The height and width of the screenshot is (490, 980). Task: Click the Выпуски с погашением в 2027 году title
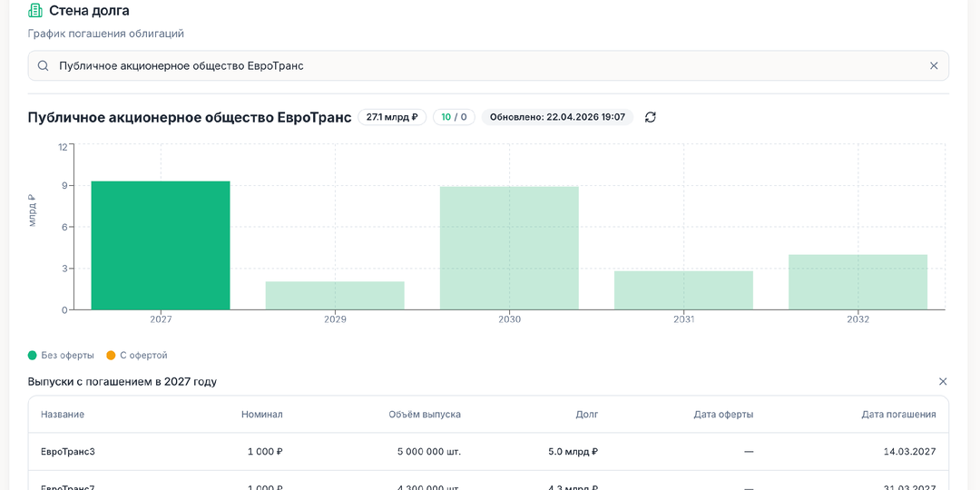tap(122, 381)
